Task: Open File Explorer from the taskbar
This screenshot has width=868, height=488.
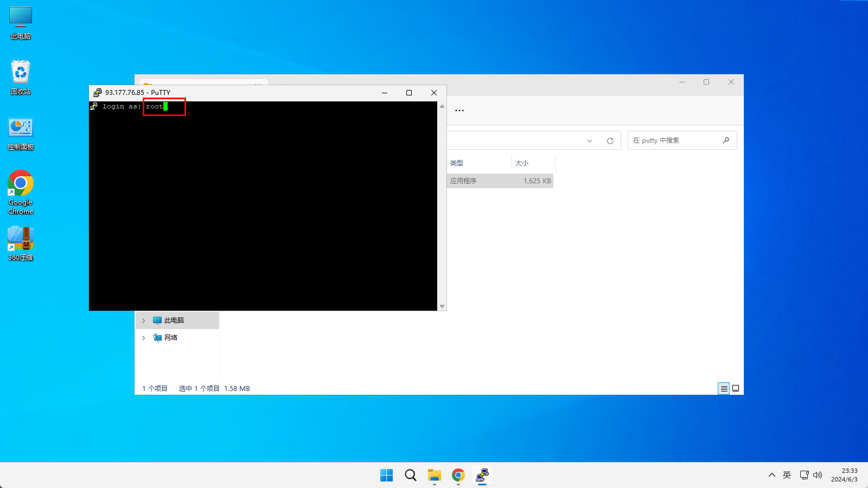Action: pos(435,476)
